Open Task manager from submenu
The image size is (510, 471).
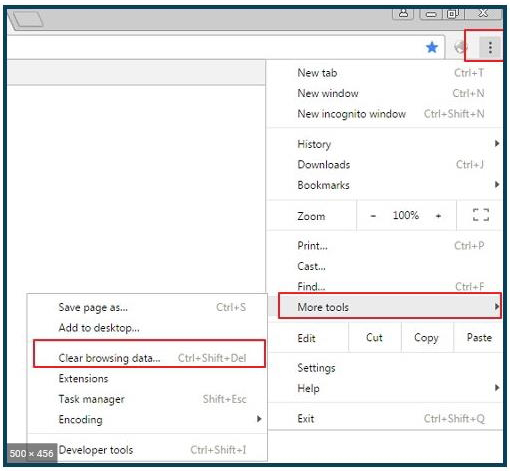point(147,399)
